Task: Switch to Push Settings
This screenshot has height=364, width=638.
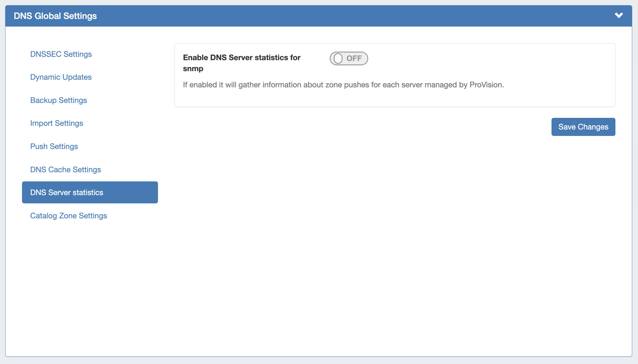Action: point(54,146)
